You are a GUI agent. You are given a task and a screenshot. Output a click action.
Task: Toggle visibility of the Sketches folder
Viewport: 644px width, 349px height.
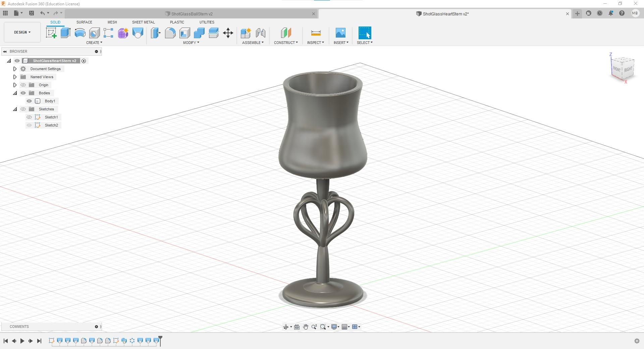pyautogui.click(x=23, y=109)
